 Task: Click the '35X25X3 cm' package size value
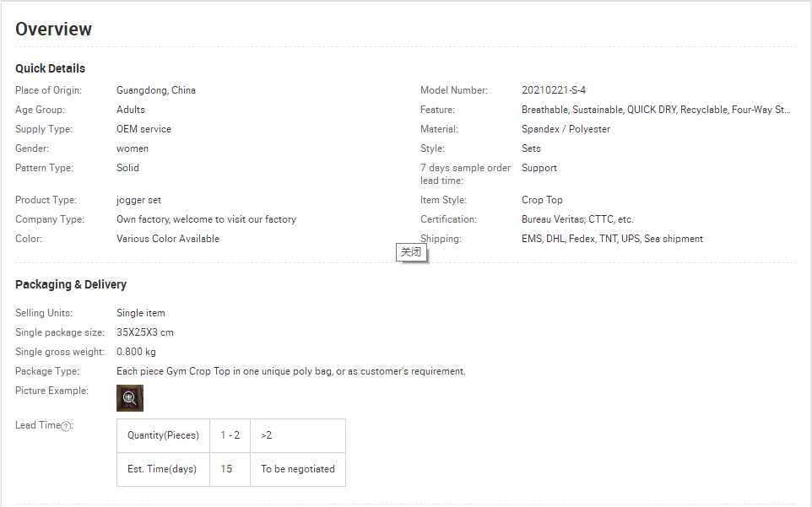coord(145,332)
